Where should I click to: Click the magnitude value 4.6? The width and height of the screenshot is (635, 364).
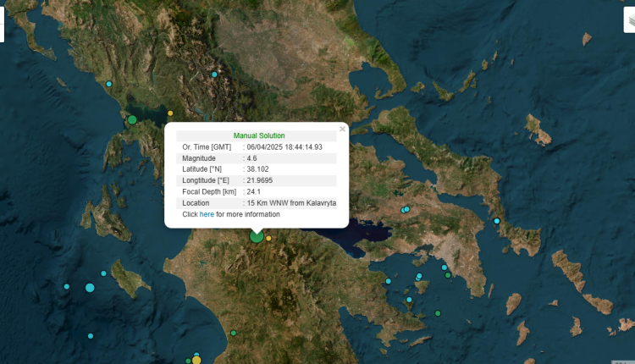click(252, 158)
